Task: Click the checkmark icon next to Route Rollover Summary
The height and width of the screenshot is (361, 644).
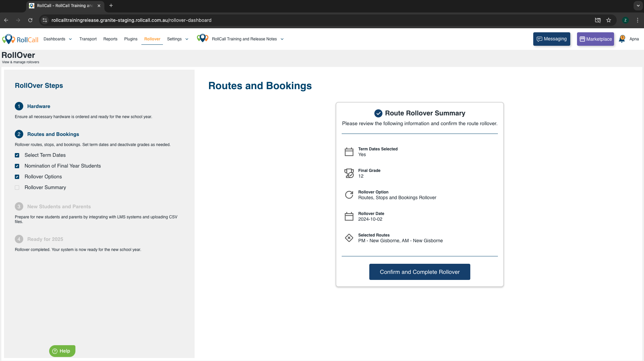Action: (378, 113)
